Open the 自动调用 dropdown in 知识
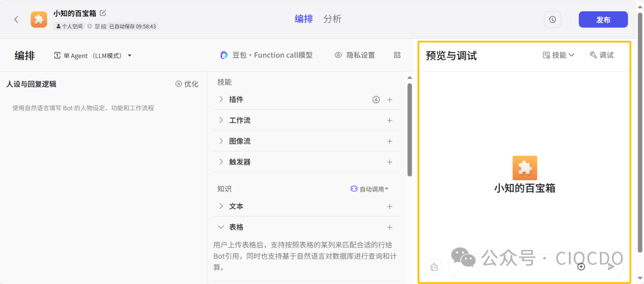Screen dimensions: 644x284 click(370, 189)
